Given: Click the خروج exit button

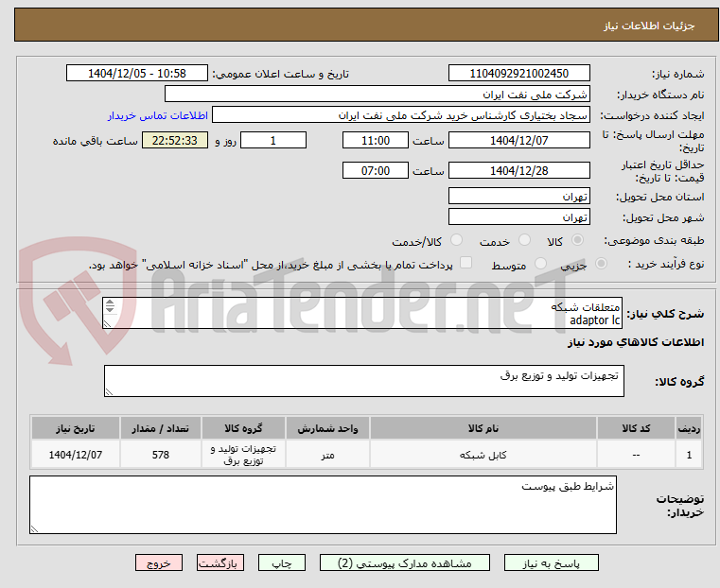Looking at the screenshot, I should click(x=159, y=562).
